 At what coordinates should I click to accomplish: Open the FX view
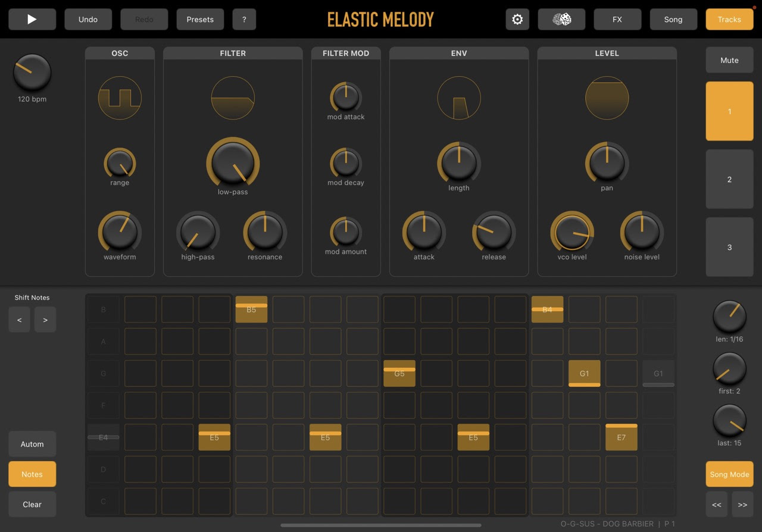(617, 19)
